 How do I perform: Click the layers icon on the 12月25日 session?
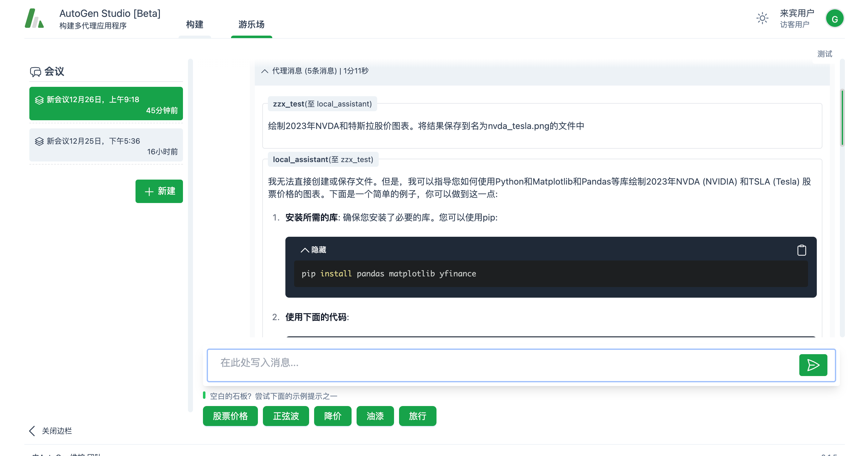[39, 141]
